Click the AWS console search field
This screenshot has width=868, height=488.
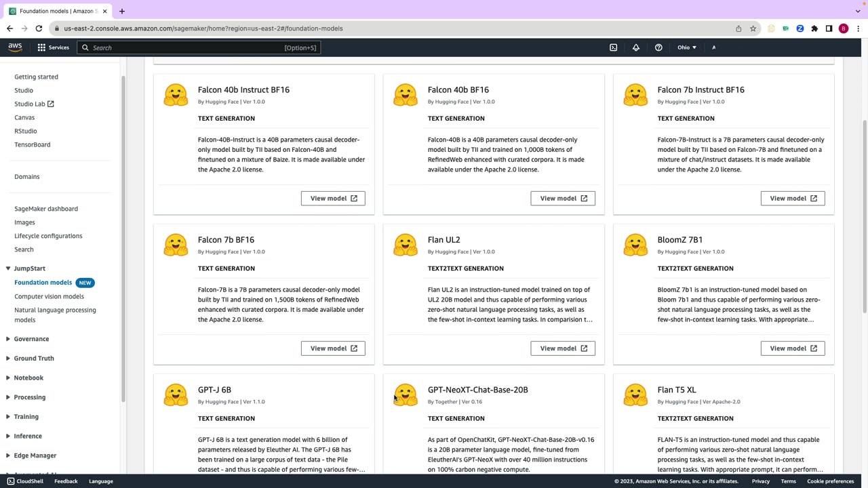198,47
